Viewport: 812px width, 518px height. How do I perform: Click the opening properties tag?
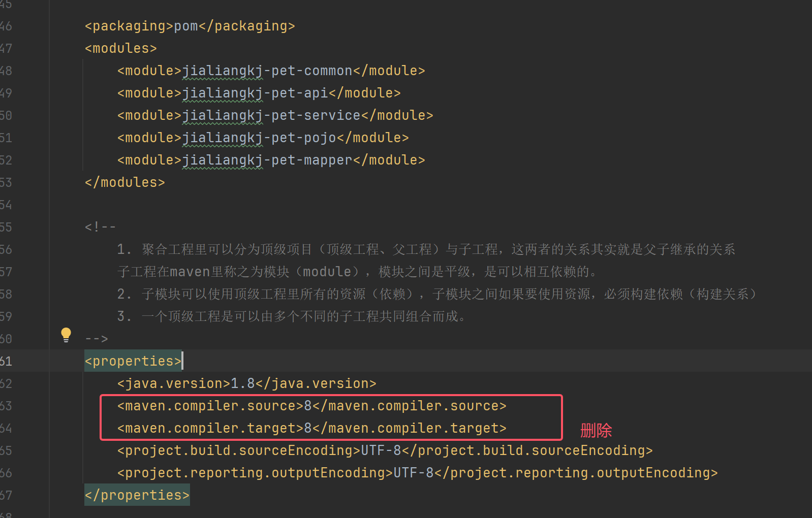tap(133, 361)
